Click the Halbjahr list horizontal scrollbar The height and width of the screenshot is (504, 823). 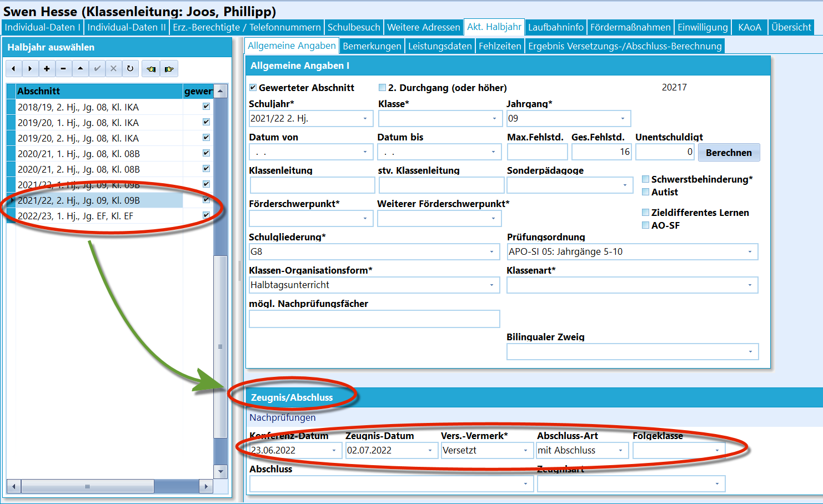point(109,486)
